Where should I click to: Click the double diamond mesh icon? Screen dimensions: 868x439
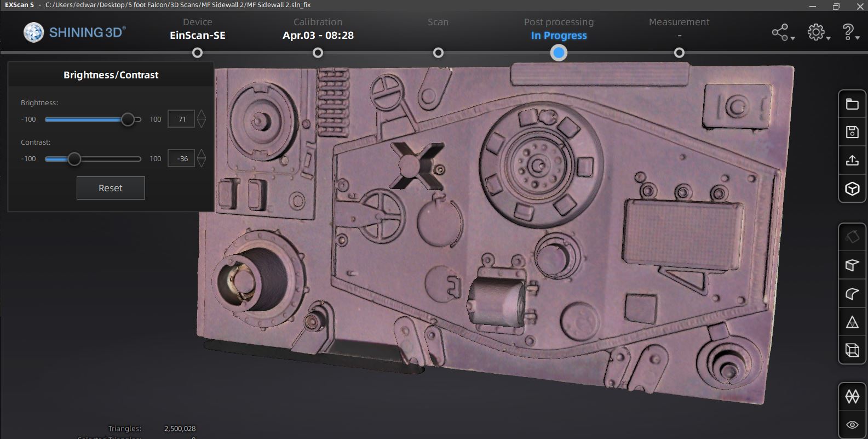tap(852, 396)
